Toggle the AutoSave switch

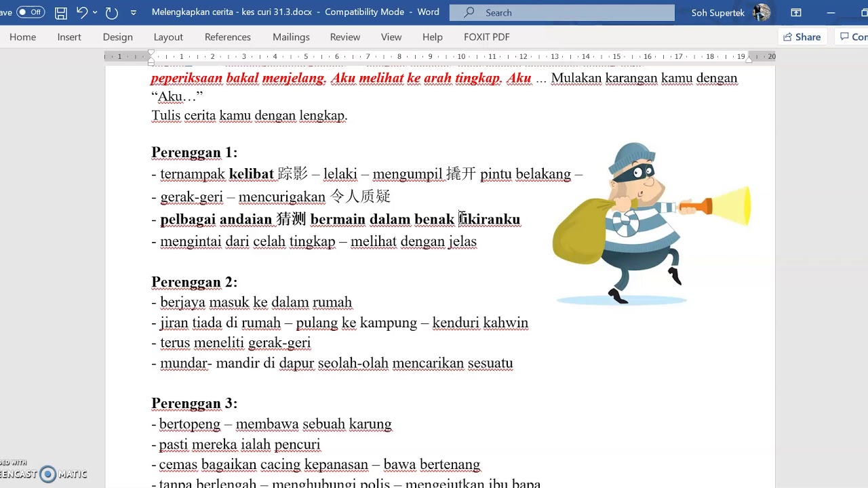click(31, 12)
